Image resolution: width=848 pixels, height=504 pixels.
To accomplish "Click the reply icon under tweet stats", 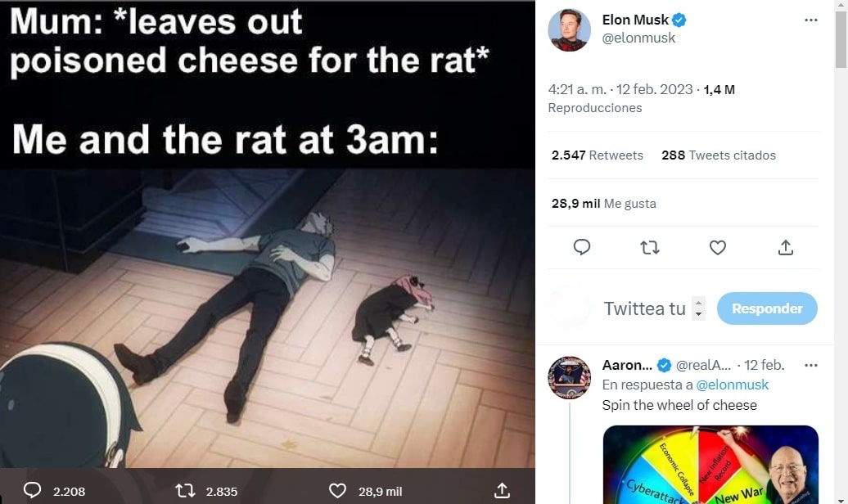I will tap(582, 247).
